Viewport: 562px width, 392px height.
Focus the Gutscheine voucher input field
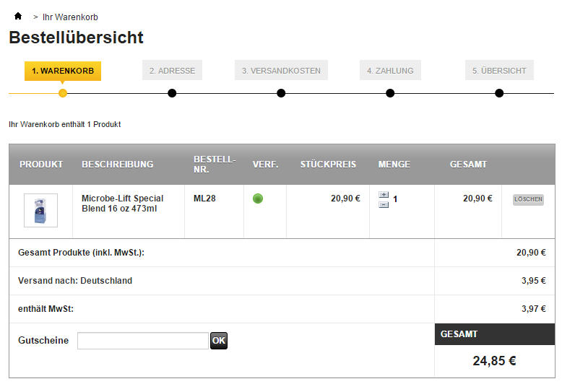pos(143,341)
